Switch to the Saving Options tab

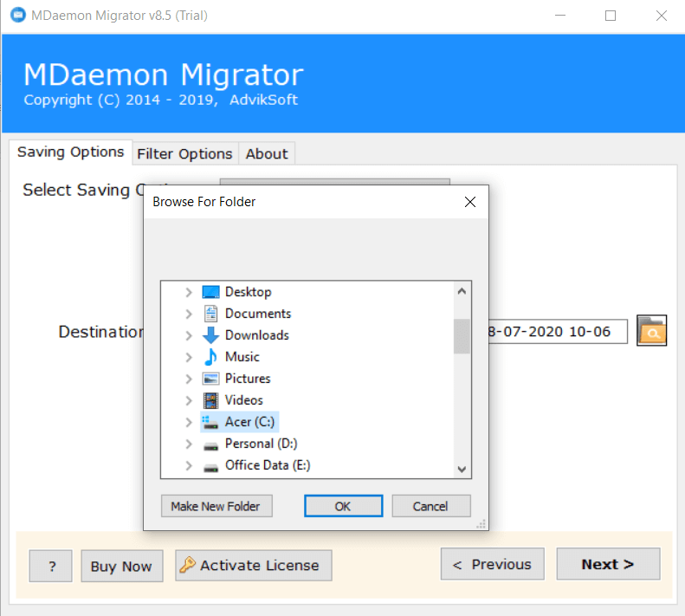(x=71, y=152)
